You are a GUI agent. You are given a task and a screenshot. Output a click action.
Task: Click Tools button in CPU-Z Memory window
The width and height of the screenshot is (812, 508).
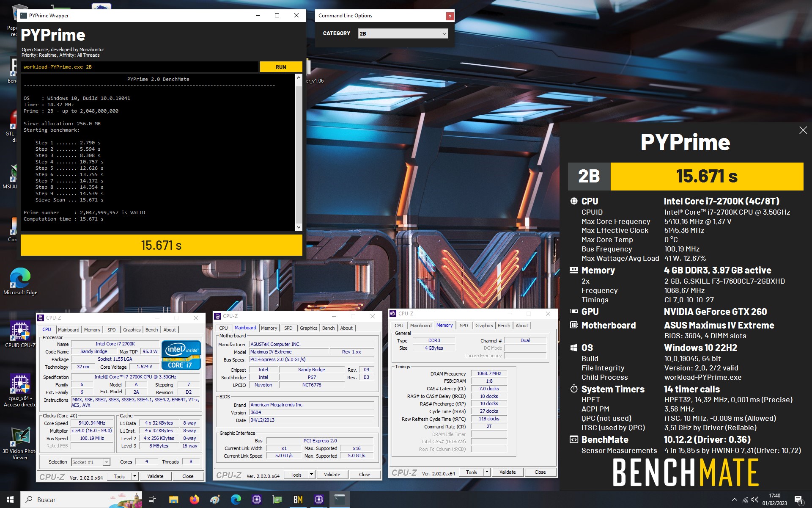pos(472,472)
